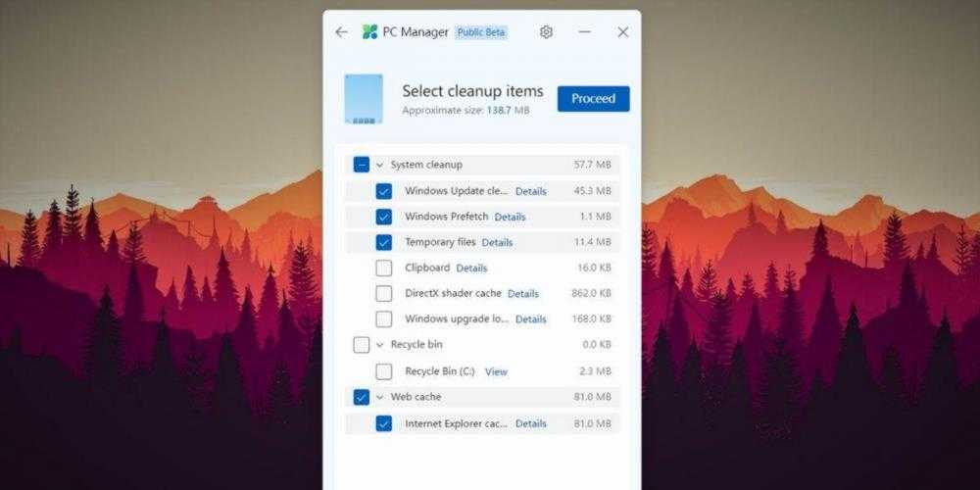Collapse the System cleanup section chevron
Viewport: 980px width, 490px height.
379,165
